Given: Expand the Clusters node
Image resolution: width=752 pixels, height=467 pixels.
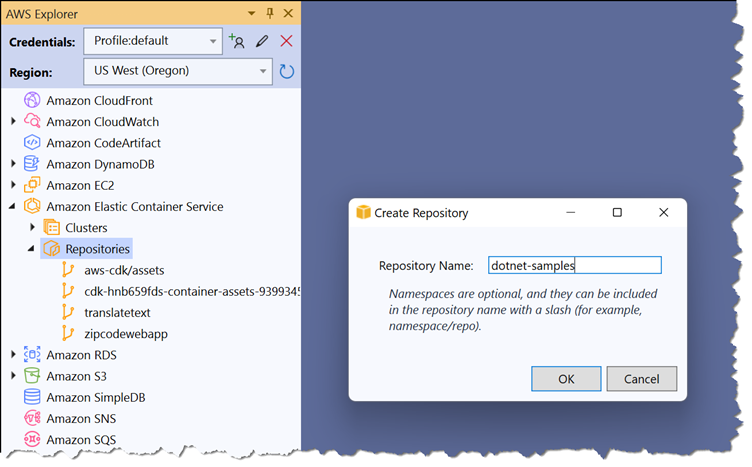Looking at the screenshot, I should click(33, 227).
